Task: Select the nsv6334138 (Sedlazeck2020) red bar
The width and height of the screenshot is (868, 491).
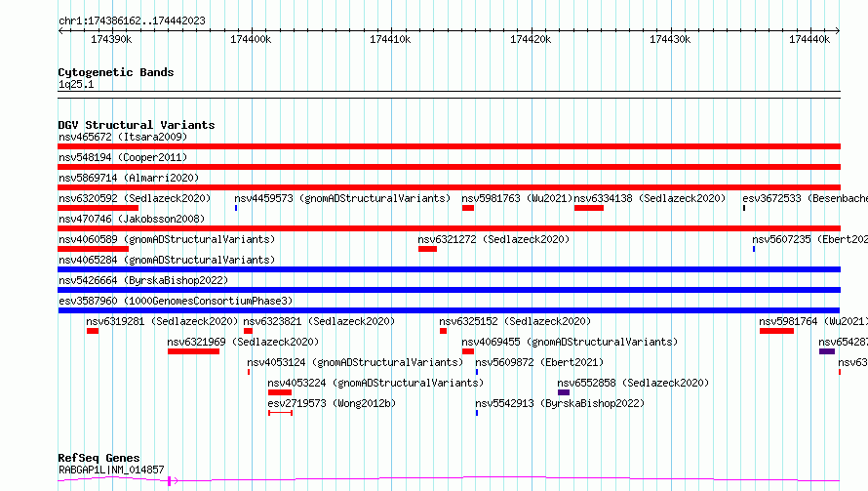Action: [x=589, y=208]
